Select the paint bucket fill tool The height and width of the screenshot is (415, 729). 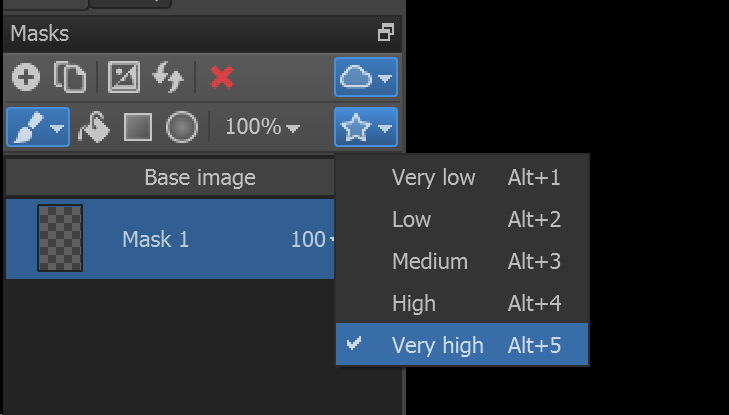click(x=93, y=127)
